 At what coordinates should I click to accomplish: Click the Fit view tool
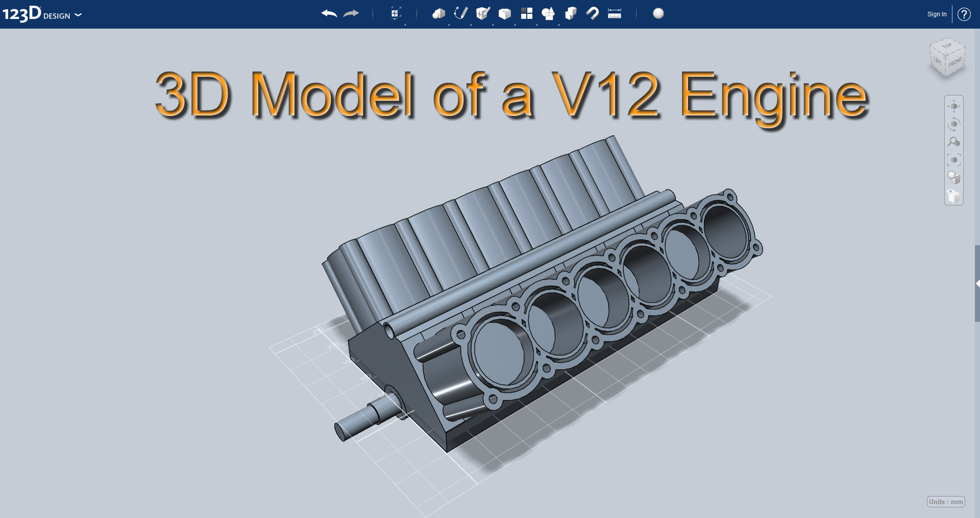954,160
